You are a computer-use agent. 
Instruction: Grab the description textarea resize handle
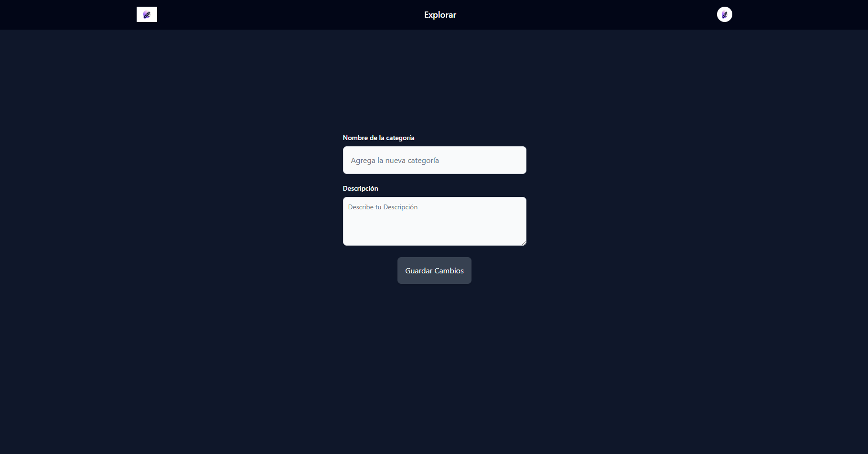pos(524,243)
